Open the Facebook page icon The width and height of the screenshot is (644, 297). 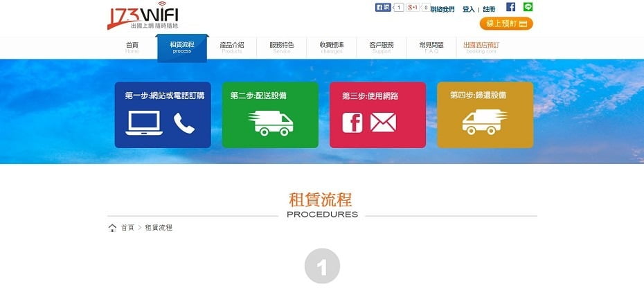click(x=510, y=7)
